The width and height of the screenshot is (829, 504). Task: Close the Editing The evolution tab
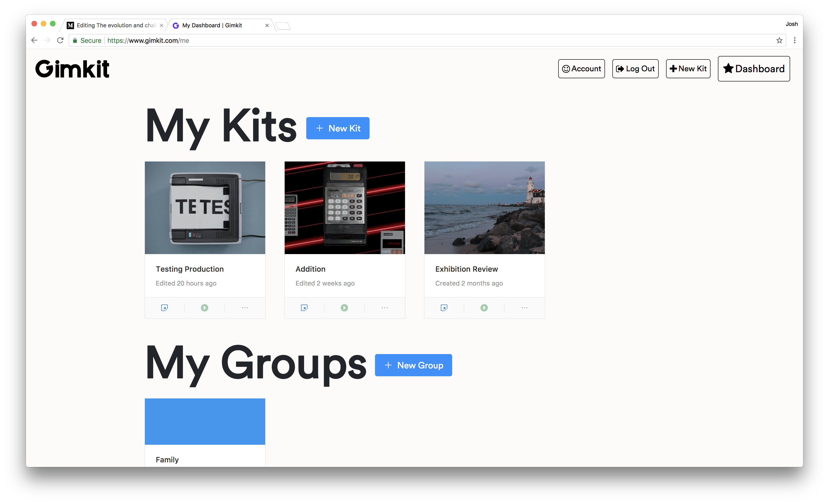click(x=162, y=25)
